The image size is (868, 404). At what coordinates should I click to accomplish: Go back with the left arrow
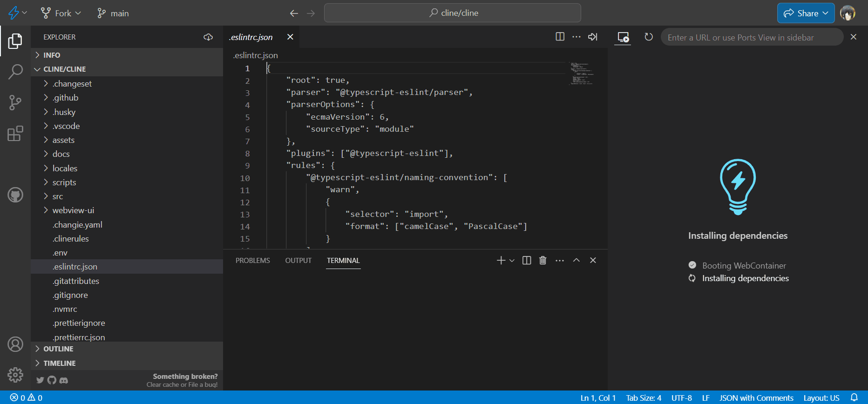click(294, 13)
